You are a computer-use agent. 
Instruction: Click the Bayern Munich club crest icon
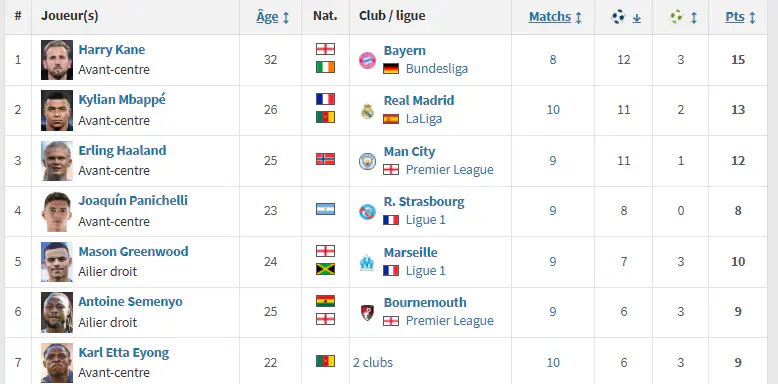point(367,60)
